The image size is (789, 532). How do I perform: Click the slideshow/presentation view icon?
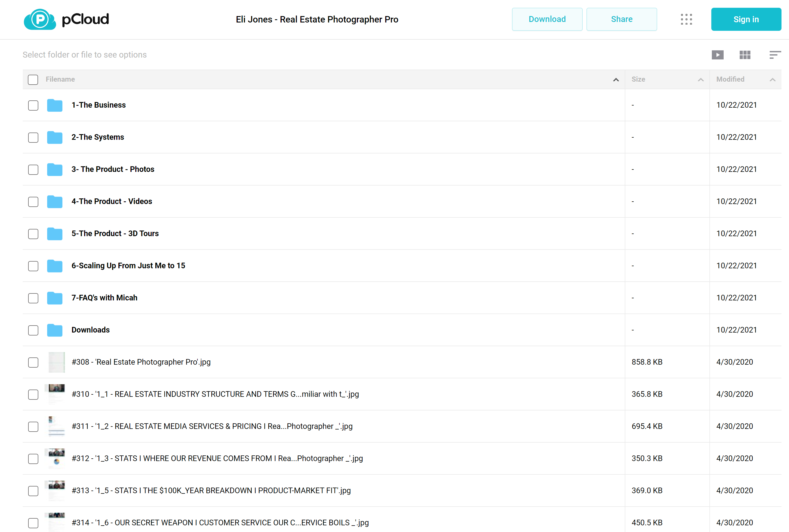coord(718,55)
